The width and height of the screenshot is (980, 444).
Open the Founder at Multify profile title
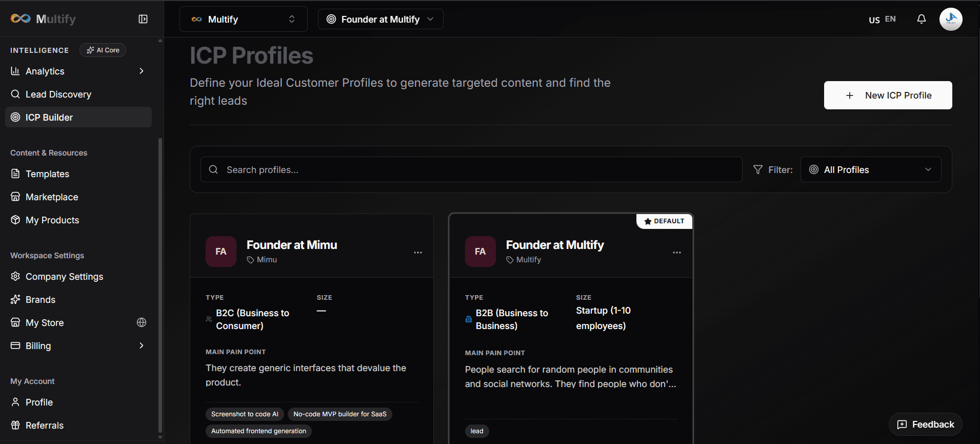click(x=555, y=245)
